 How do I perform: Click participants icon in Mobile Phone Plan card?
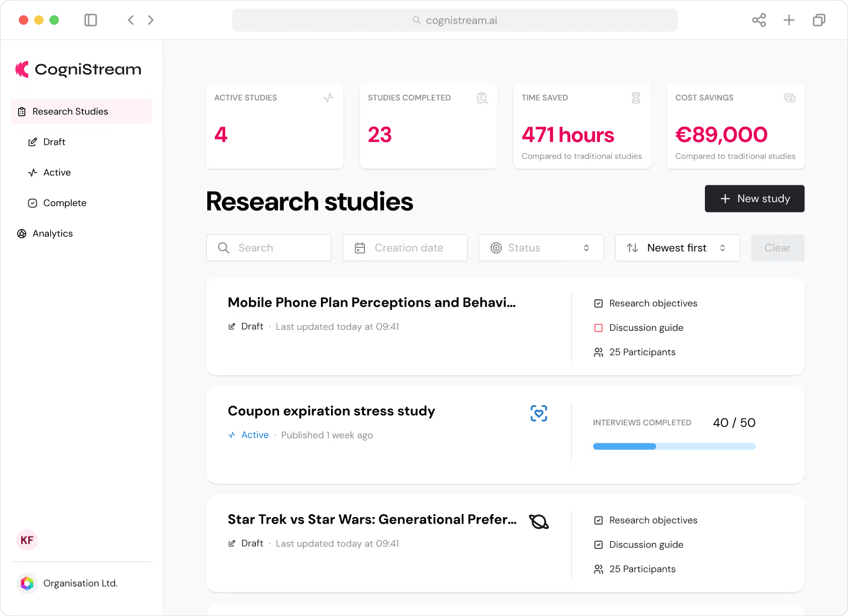click(598, 352)
